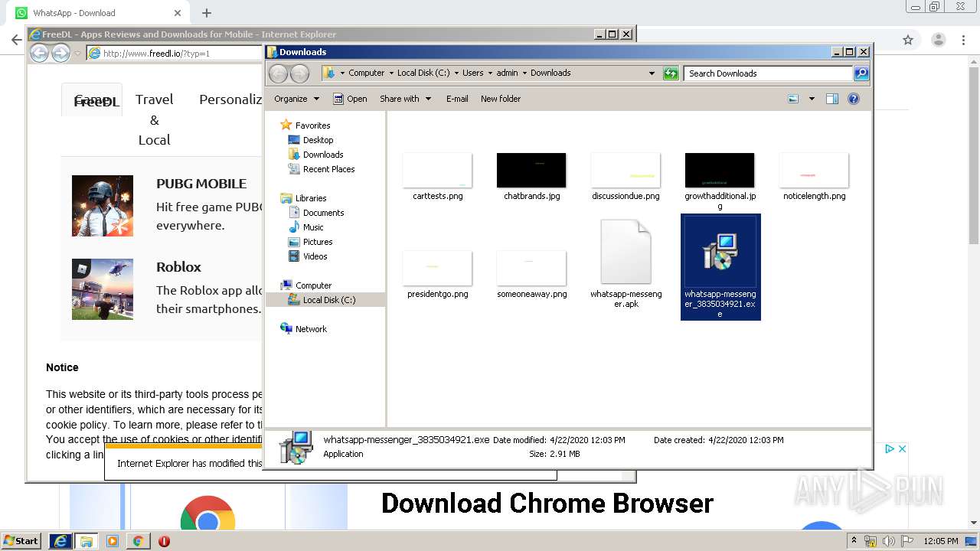Click the search magnifier icon
The height and width of the screenshot is (551, 980).
861,73
